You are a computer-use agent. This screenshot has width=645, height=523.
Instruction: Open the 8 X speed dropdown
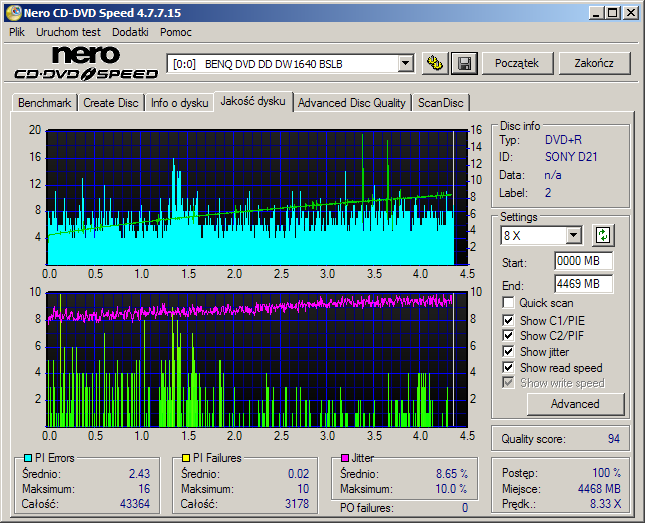573,236
